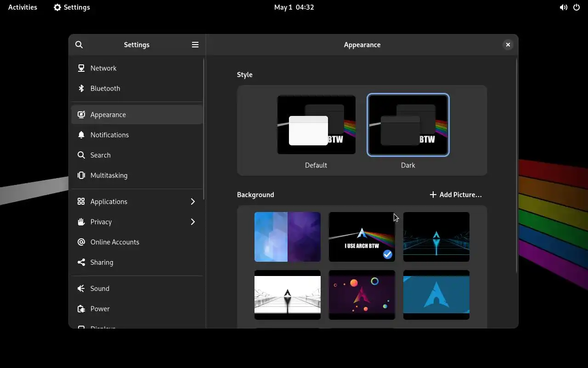Click the Privacy hand icon
The width and height of the screenshot is (588, 368).
81,222
